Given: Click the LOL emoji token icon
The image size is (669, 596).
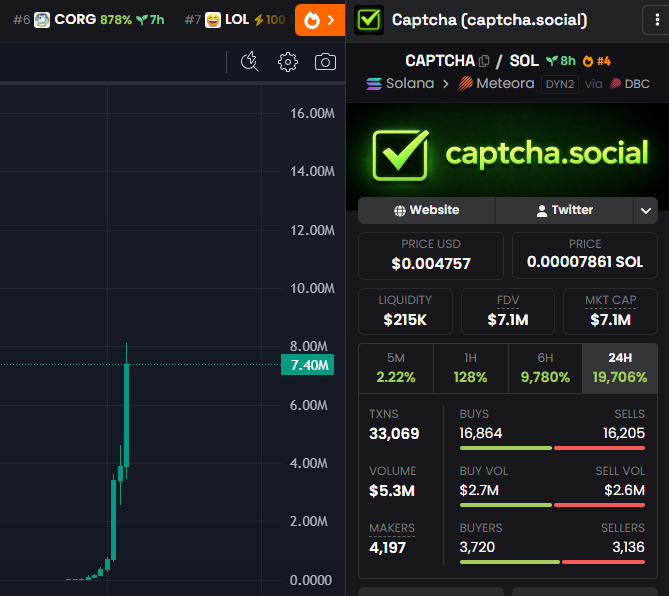Looking at the screenshot, I should (213, 20).
